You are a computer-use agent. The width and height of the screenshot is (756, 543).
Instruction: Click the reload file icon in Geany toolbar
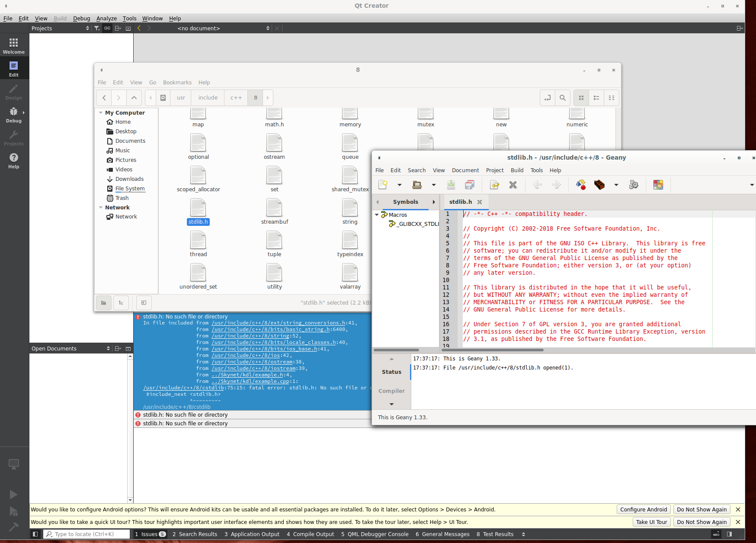coord(494,185)
